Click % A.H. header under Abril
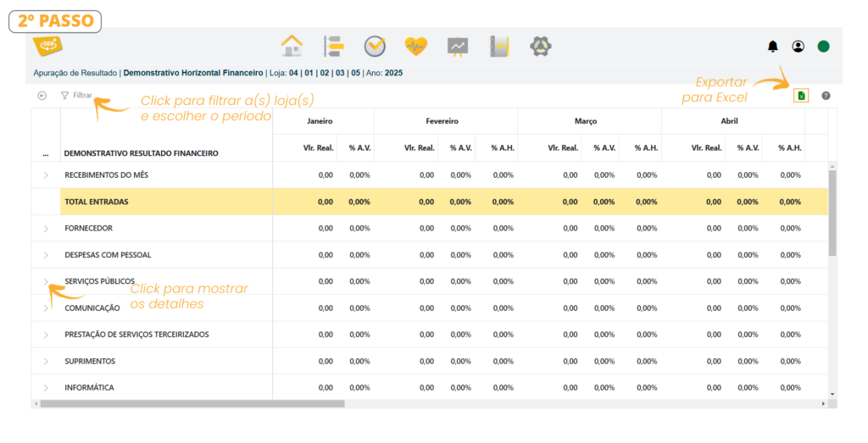868x443 pixels. (x=790, y=148)
